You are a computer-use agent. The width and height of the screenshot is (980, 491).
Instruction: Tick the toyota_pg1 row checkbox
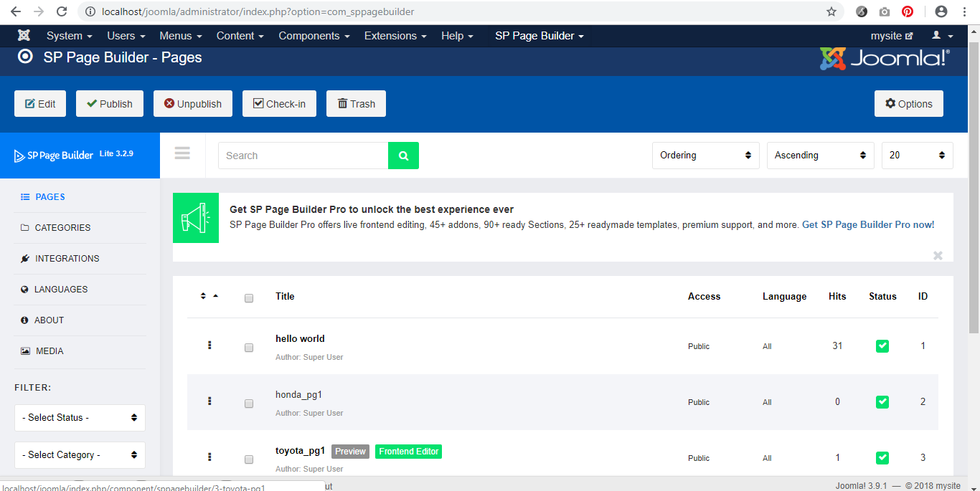(249, 459)
